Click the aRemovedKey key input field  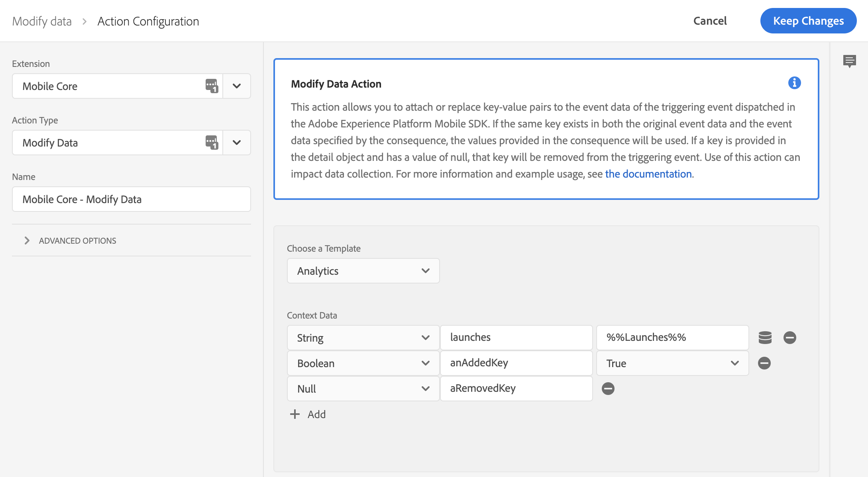(516, 389)
